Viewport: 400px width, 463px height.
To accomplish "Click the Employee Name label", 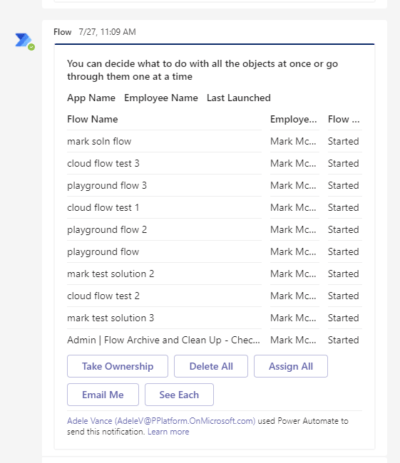I will (x=161, y=98).
